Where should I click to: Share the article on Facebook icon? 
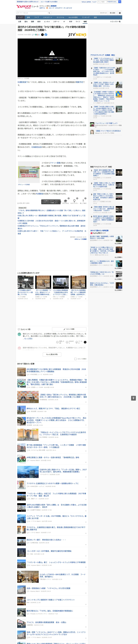pos(46,35)
